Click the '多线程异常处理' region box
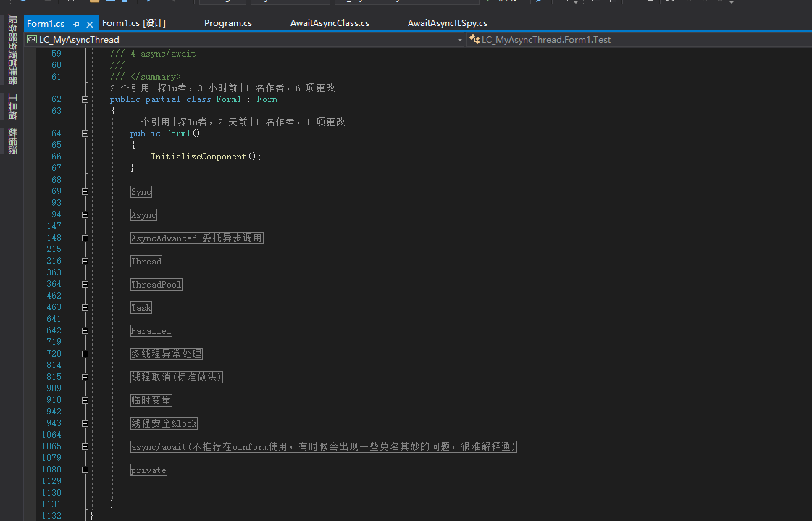Viewport: 812px width, 521px height. (x=166, y=354)
